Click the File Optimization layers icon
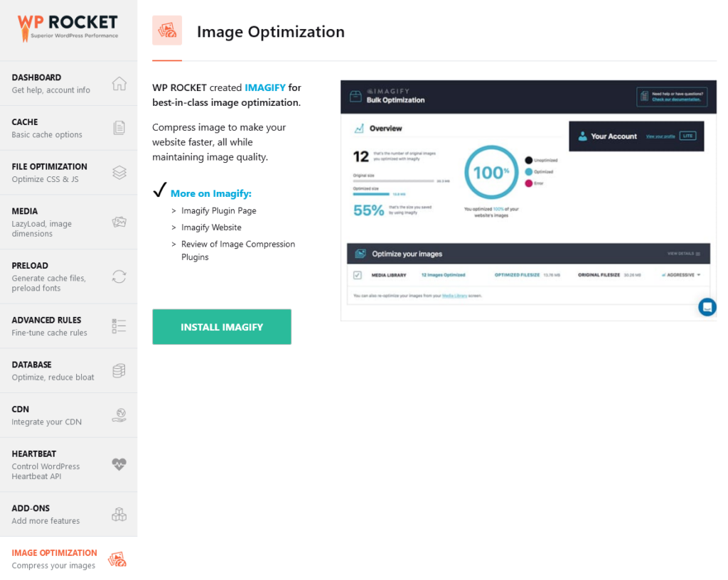 (x=119, y=173)
